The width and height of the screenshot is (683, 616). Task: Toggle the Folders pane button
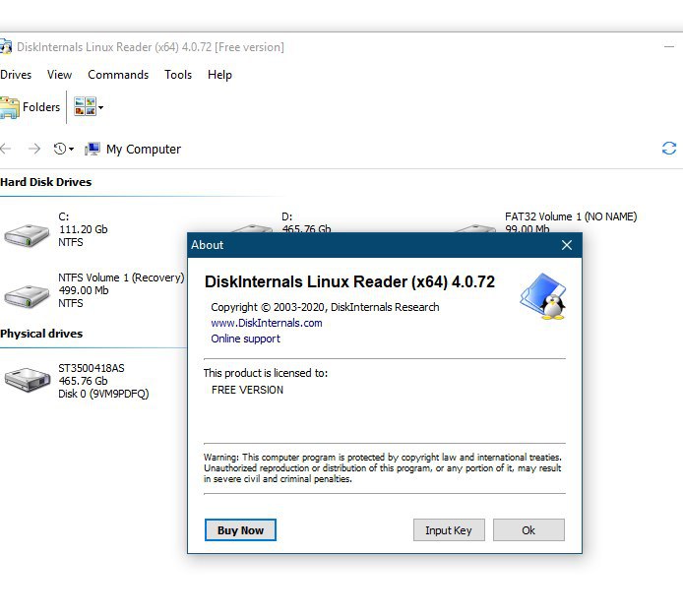pos(31,107)
